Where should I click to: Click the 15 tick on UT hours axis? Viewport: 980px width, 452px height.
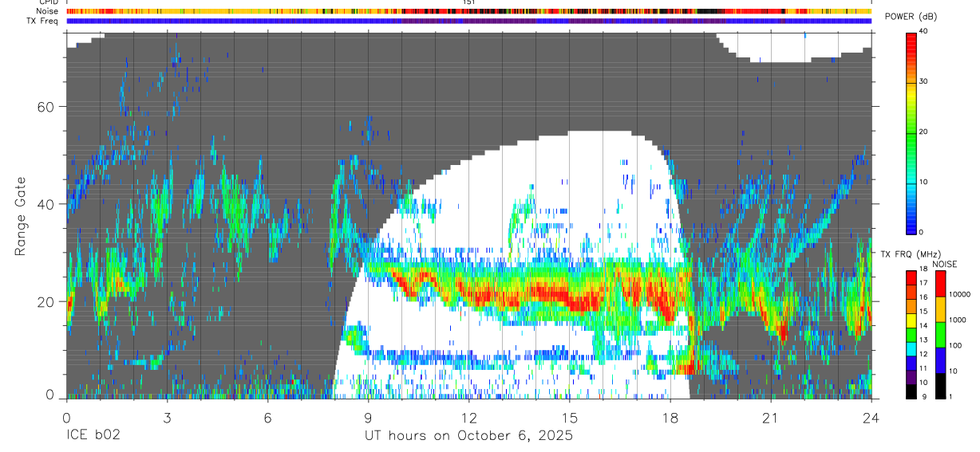point(569,417)
